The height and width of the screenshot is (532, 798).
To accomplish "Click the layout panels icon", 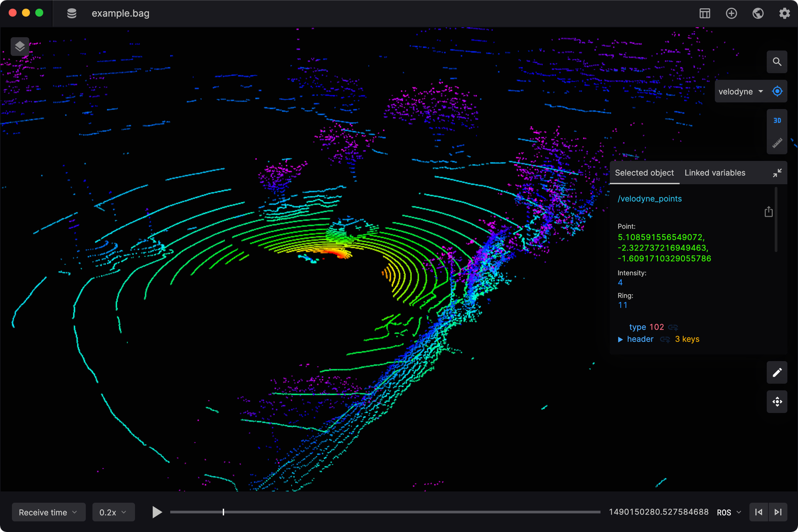I will 704,13.
